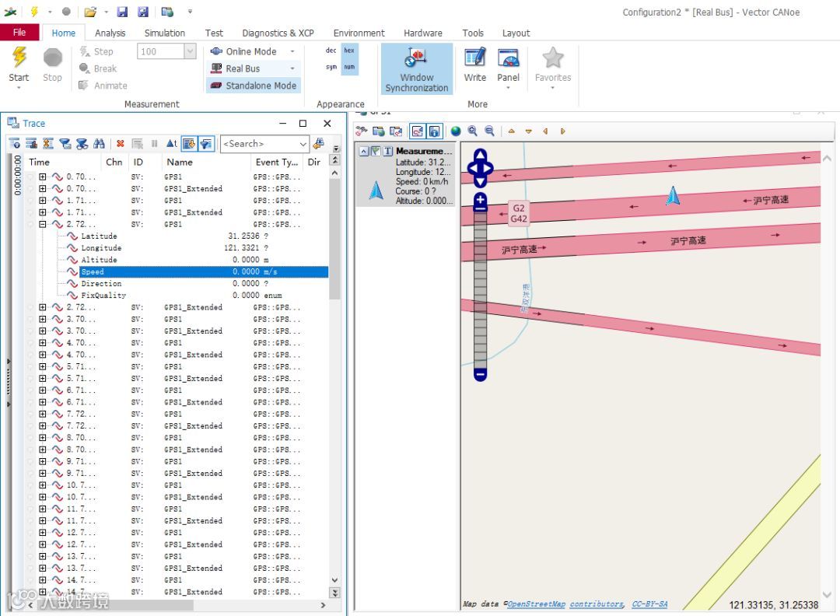This screenshot has height=616, width=840.
Task: Select Standalone Mode
Action: click(253, 86)
